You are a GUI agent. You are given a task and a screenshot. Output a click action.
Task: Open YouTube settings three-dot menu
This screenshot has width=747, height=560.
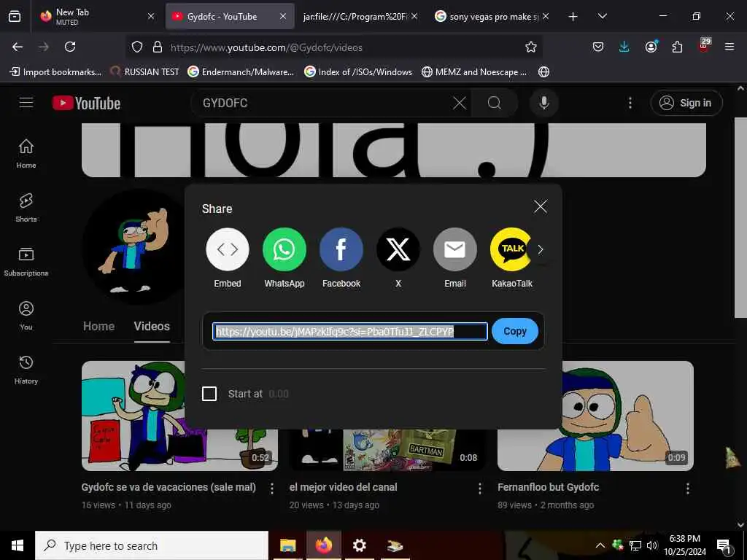coord(630,103)
